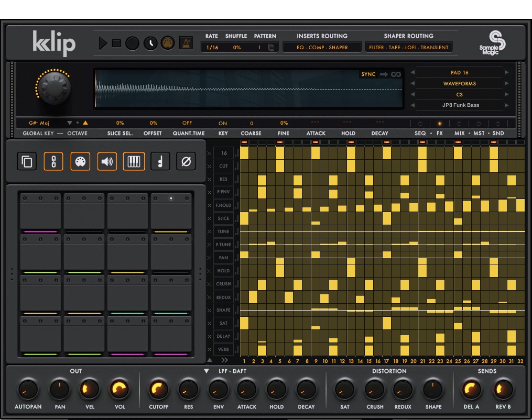The width and height of the screenshot is (532, 420).
Task: Click the large main knob left of the waveform
Action: (53, 87)
